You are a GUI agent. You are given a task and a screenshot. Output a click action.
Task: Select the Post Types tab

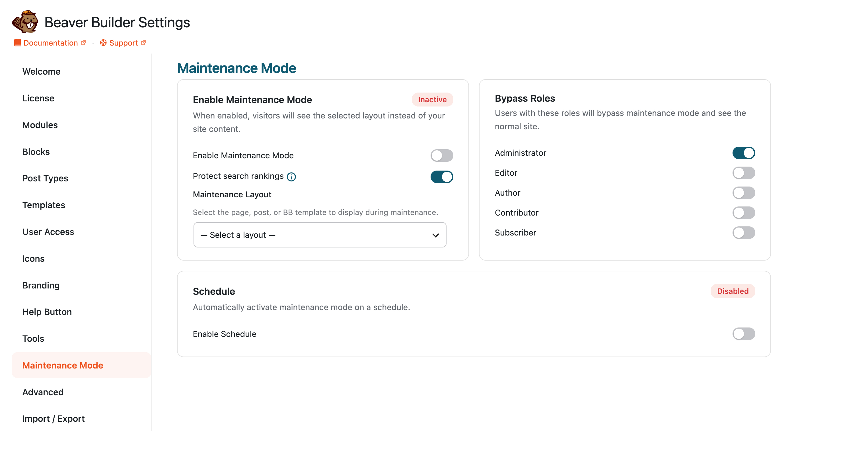tap(81, 178)
